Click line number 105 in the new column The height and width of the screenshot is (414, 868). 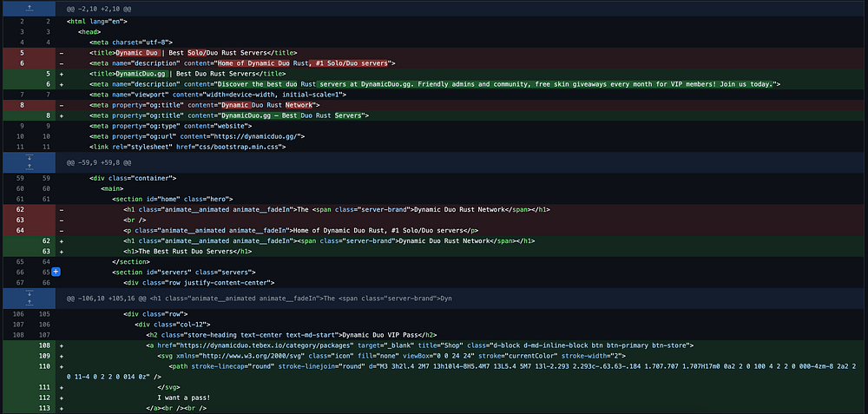(45, 314)
